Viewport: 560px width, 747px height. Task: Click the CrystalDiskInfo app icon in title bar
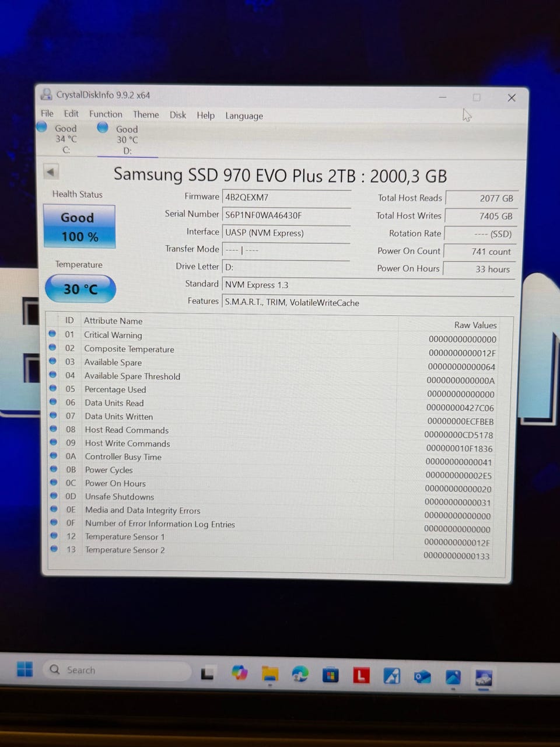[47, 95]
